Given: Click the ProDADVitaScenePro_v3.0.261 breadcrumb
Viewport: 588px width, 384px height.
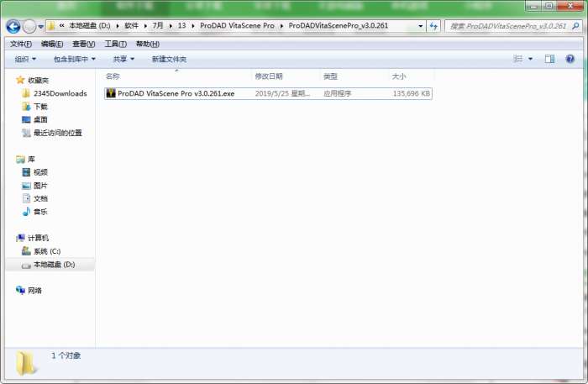Looking at the screenshot, I should tap(339, 25).
